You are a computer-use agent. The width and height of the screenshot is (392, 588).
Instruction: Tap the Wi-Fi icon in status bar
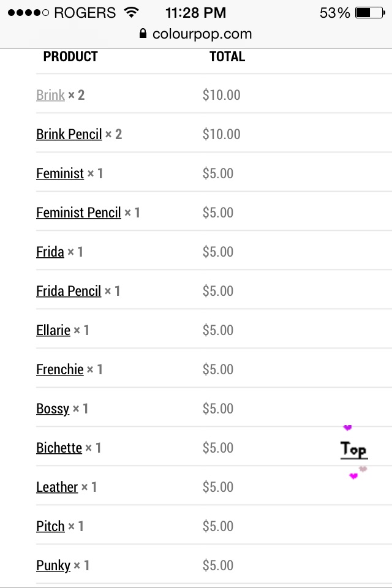click(131, 12)
